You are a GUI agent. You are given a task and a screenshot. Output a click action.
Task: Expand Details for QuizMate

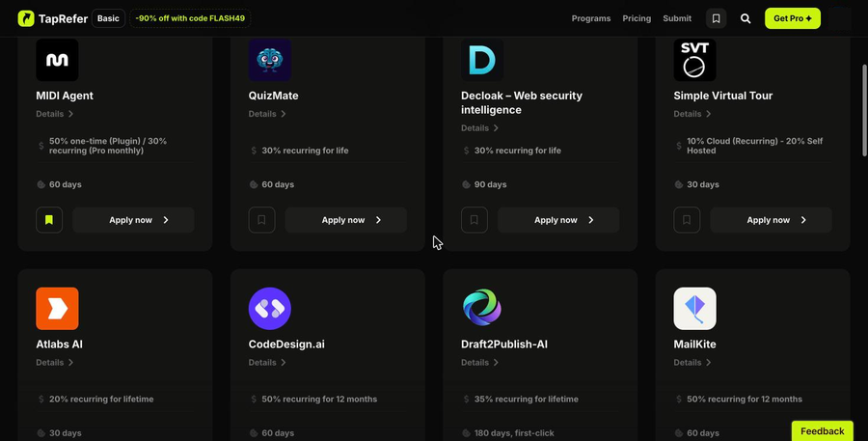[267, 114]
